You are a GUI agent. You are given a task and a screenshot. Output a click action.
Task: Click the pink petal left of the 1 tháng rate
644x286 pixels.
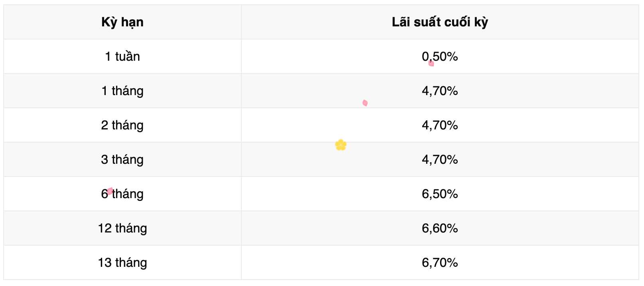tap(365, 103)
